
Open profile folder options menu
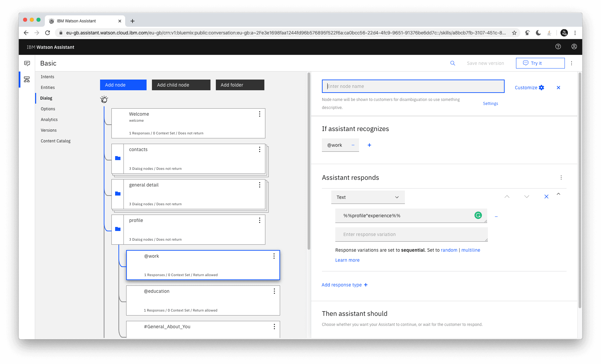coord(259,220)
